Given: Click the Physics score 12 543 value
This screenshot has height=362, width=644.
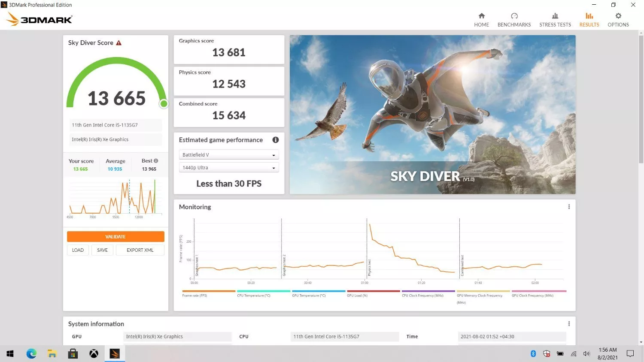Looking at the screenshot, I should pos(229,84).
